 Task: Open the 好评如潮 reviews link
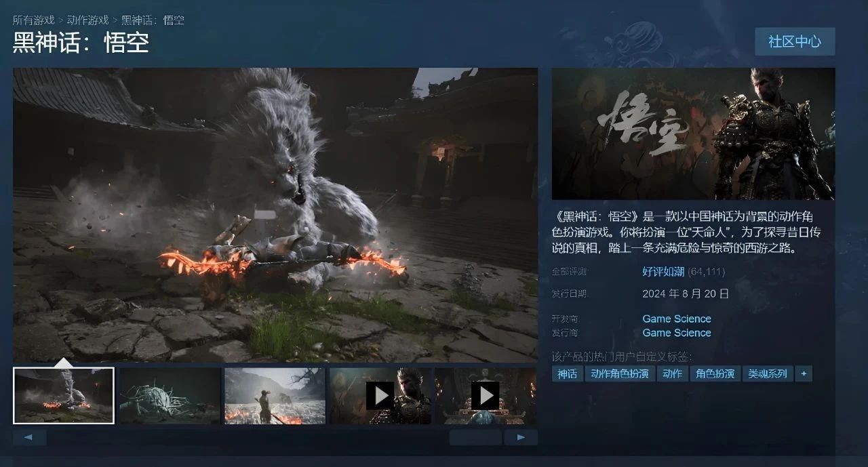coord(663,272)
